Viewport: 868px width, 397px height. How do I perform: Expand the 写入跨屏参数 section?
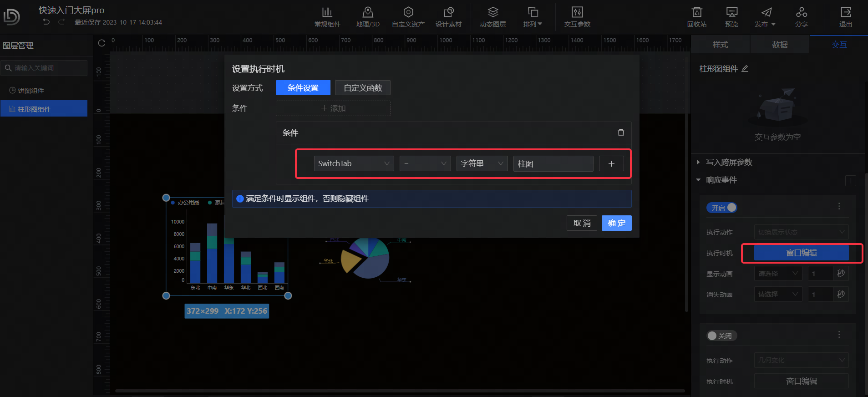[x=728, y=162]
